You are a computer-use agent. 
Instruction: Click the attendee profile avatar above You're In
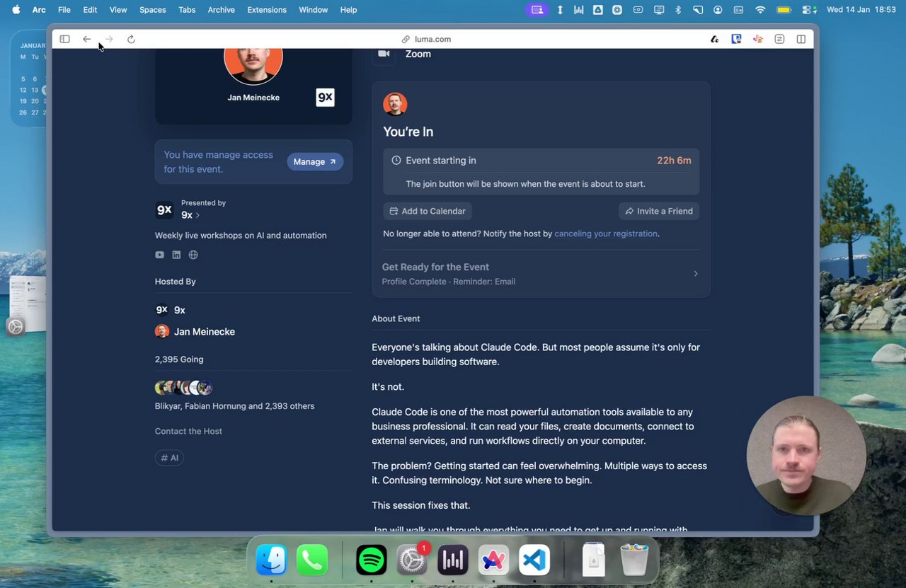(x=395, y=104)
